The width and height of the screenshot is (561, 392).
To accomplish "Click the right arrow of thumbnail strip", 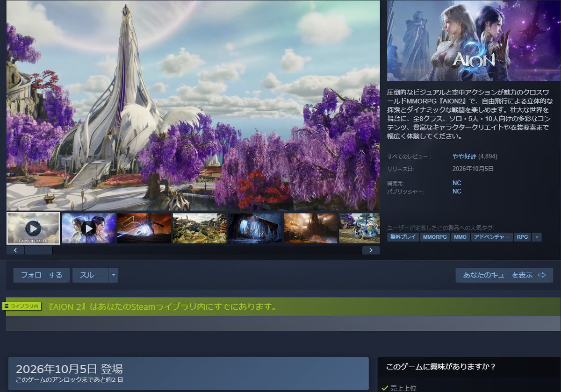I will (371, 250).
